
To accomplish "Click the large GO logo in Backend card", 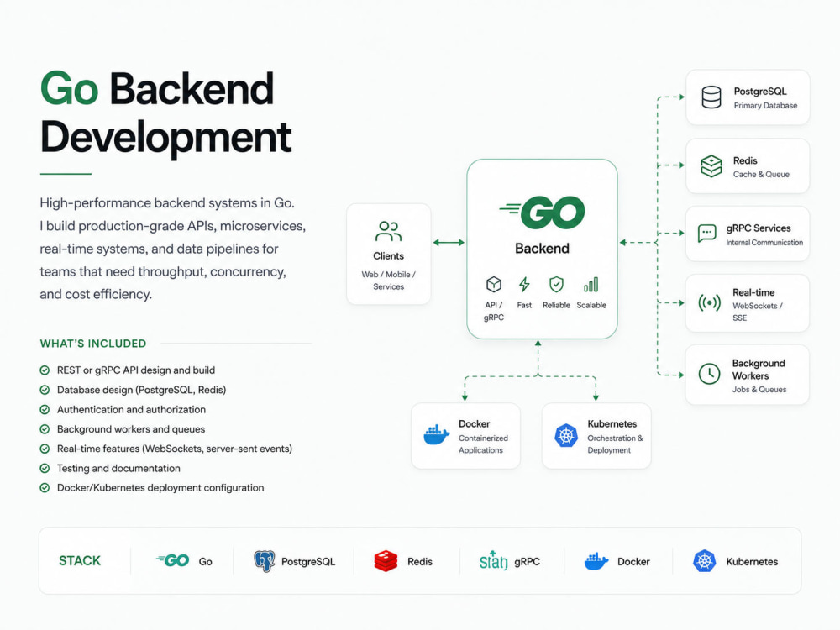I will [x=542, y=213].
